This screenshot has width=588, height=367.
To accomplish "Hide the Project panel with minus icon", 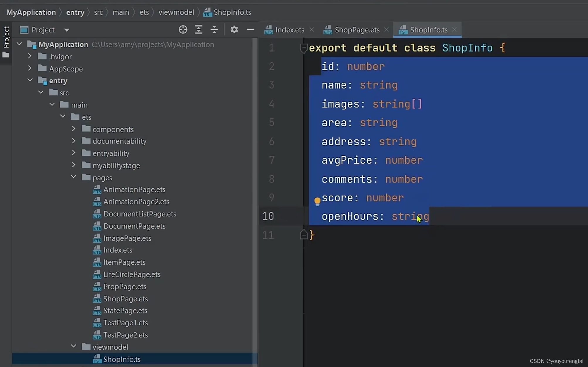I will pos(250,30).
